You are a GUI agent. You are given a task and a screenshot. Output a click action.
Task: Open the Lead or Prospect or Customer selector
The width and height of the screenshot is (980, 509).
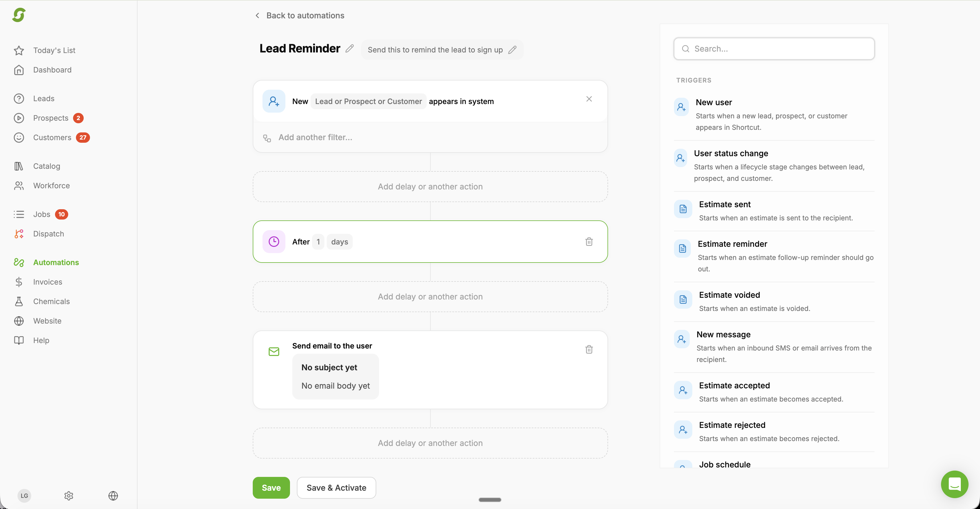pos(368,101)
